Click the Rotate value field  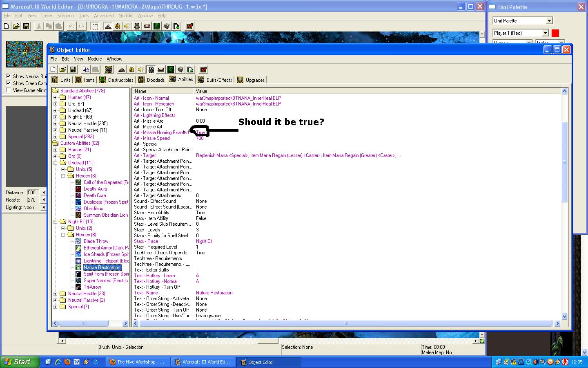[33, 200]
